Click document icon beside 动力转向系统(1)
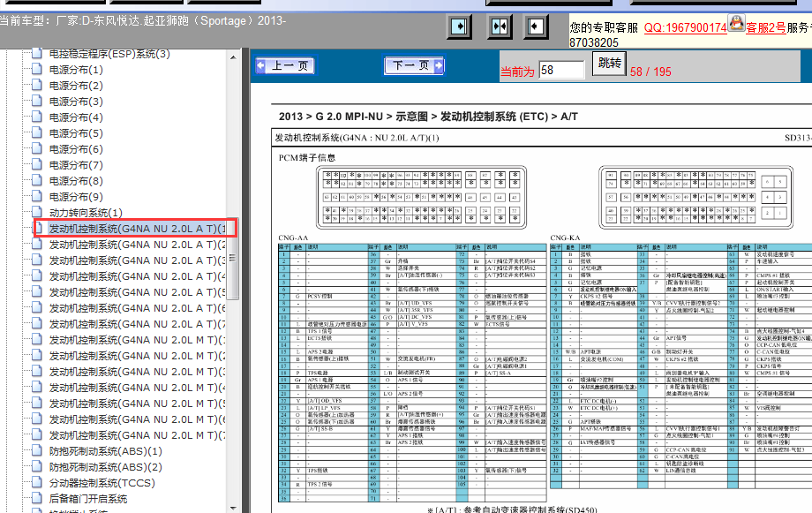The image size is (812, 513). pyautogui.click(x=37, y=211)
